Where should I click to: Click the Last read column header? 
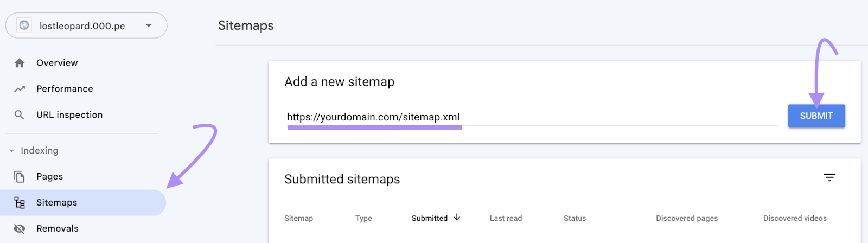[x=506, y=219]
